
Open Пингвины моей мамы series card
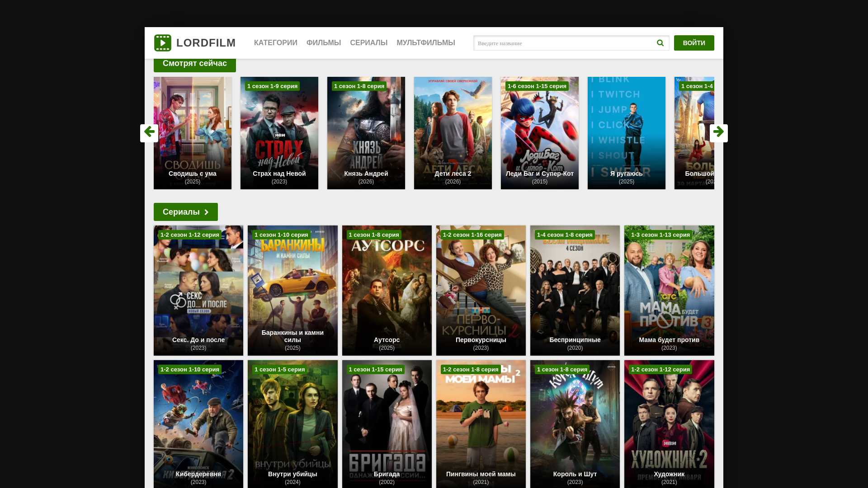[x=481, y=424]
